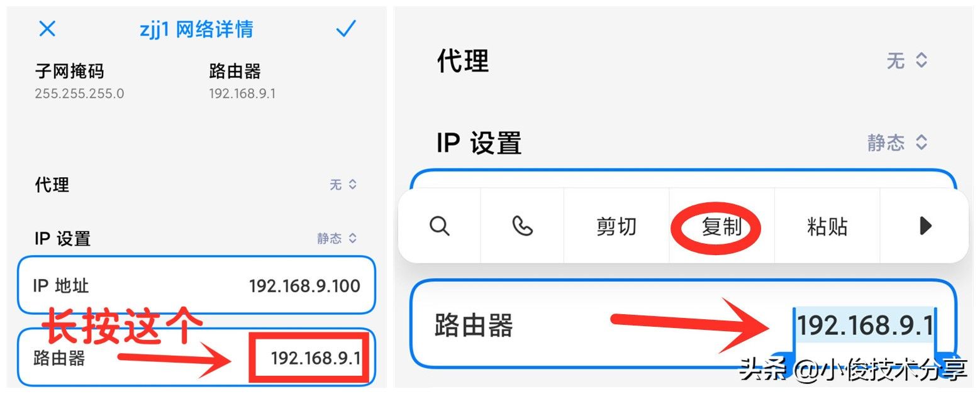980x394 pixels.
Task: Show more options with right triangle arrow
Action: 925,226
